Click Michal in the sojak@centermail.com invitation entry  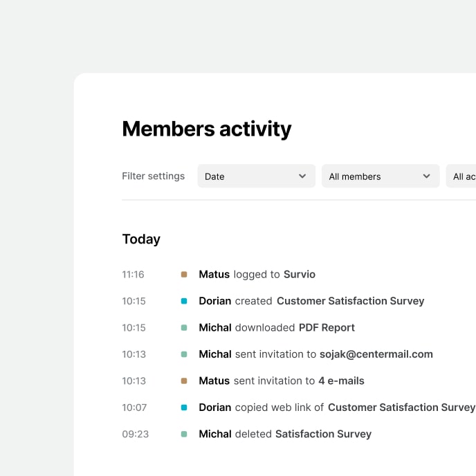(215, 354)
